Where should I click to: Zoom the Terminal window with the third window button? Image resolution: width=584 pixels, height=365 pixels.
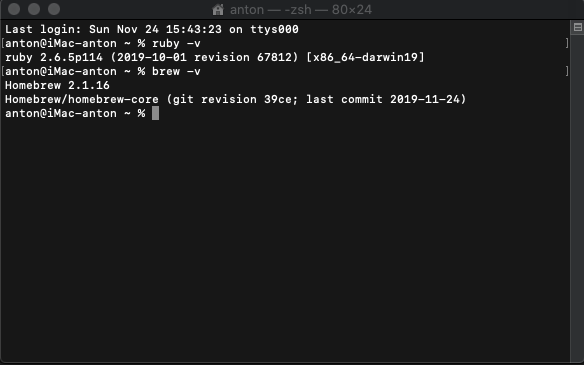[54, 9]
